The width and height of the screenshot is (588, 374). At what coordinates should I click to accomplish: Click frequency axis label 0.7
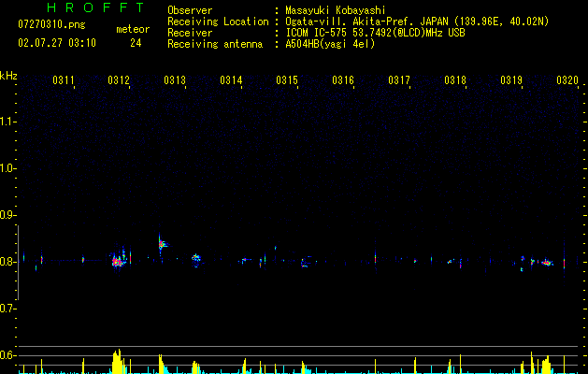(x=7, y=309)
